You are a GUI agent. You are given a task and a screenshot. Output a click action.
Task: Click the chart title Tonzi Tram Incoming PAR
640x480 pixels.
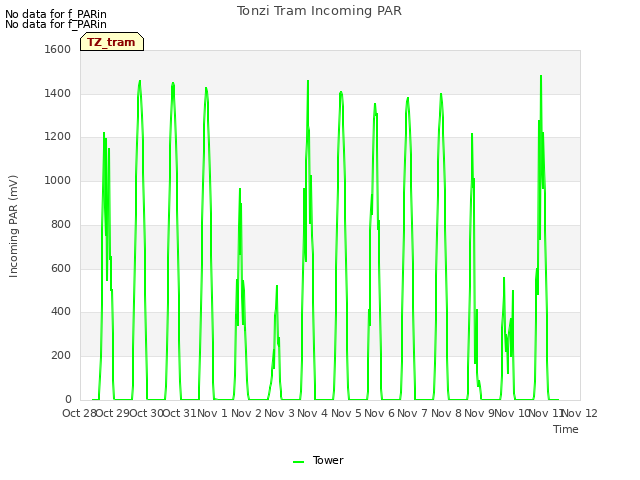[319, 11]
